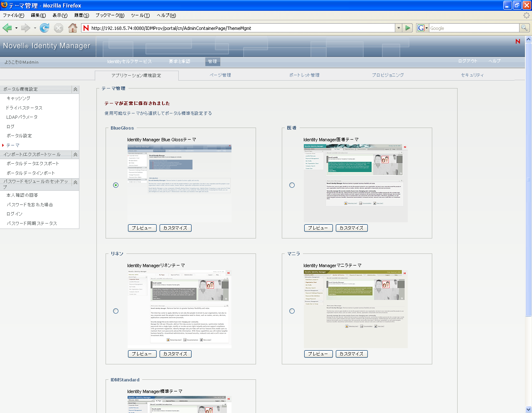Open ドライバステータス in the sidebar
This screenshot has width=532, height=413.
click(x=24, y=108)
